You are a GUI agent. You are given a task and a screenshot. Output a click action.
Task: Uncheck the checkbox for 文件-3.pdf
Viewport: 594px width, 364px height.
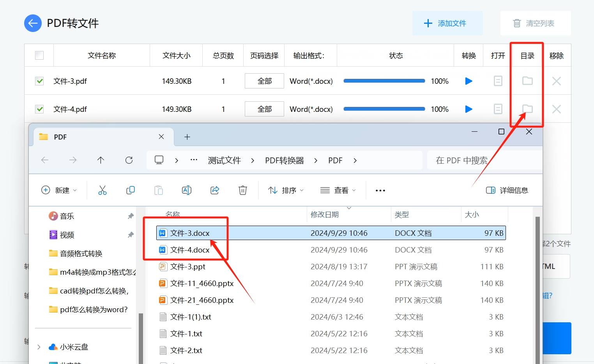click(x=39, y=81)
